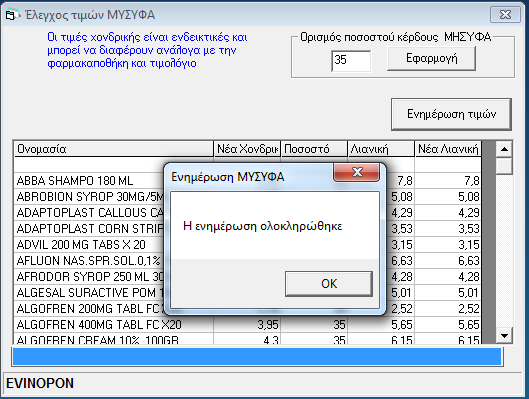Click Νέα Λιανική value 3,15 for ADVIL
The height and width of the screenshot is (399, 529).
pyautogui.click(x=448, y=245)
